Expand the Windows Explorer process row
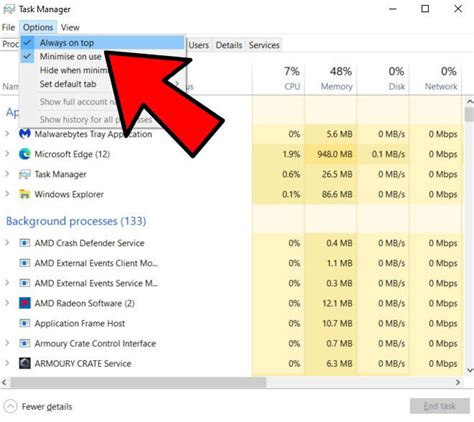The height and width of the screenshot is (422, 474). tap(7, 194)
